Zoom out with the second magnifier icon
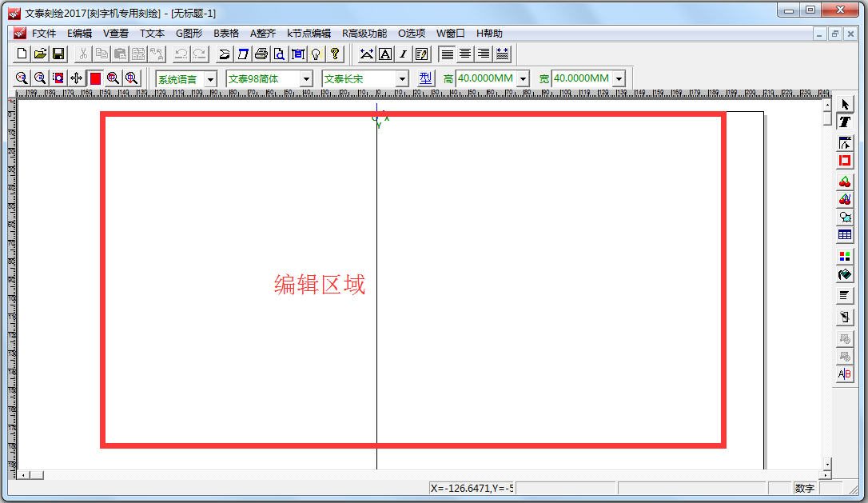868x503 pixels. click(x=40, y=78)
